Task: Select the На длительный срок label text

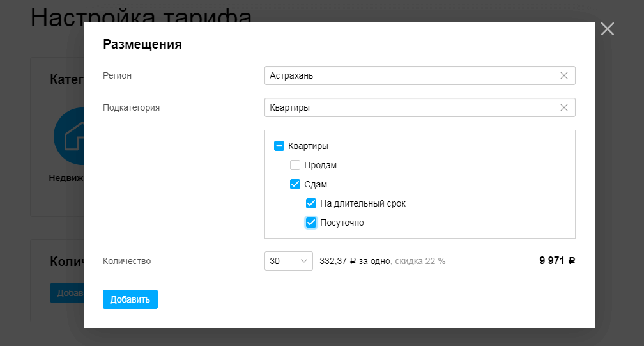Action: point(363,203)
